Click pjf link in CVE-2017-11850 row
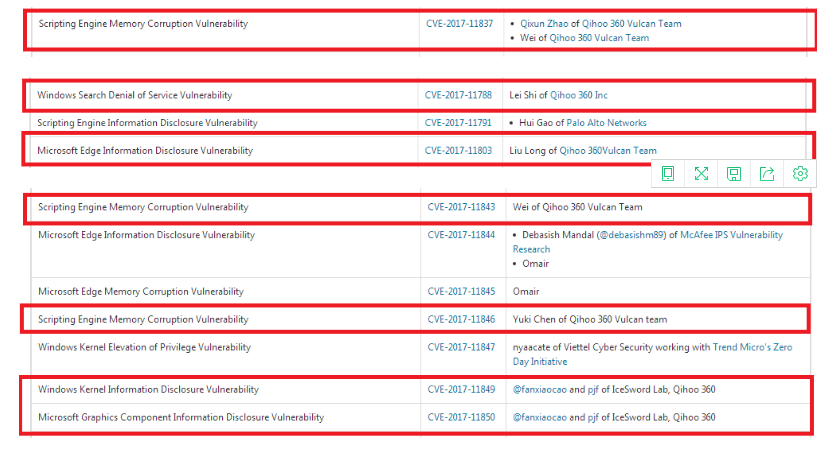831x470 pixels. (x=593, y=417)
